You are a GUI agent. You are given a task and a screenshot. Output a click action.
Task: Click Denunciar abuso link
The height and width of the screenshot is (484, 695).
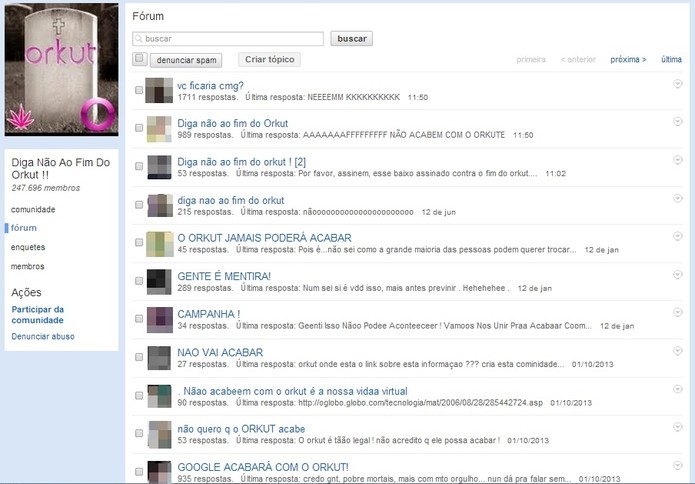click(43, 336)
